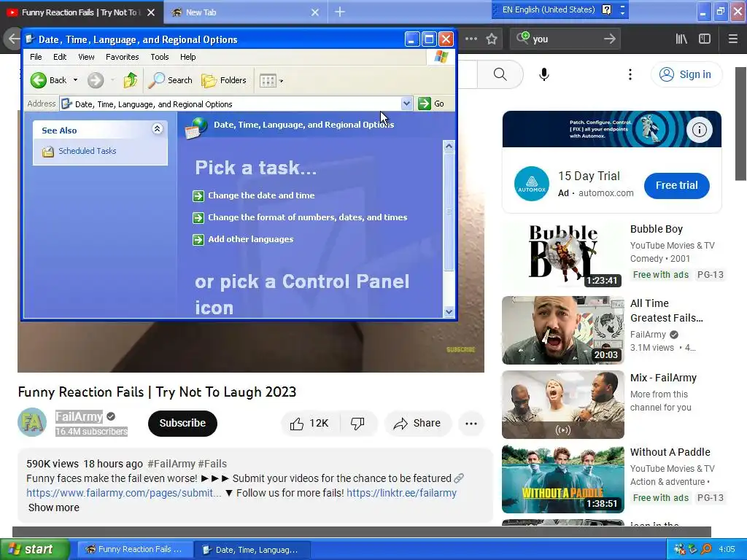Click Add other languages
Image resolution: width=747 pixels, height=560 pixels.
(x=251, y=239)
